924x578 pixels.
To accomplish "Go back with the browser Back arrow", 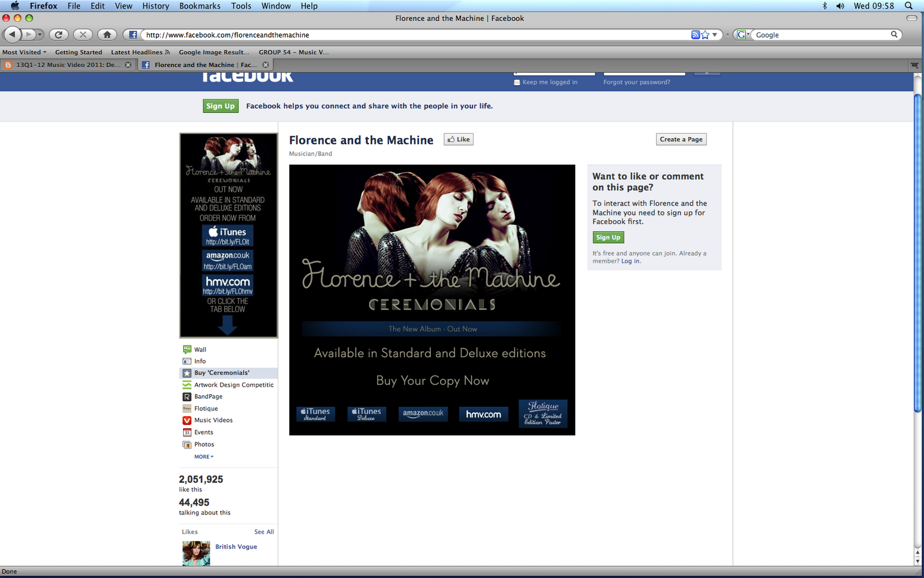I will point(12,35).
